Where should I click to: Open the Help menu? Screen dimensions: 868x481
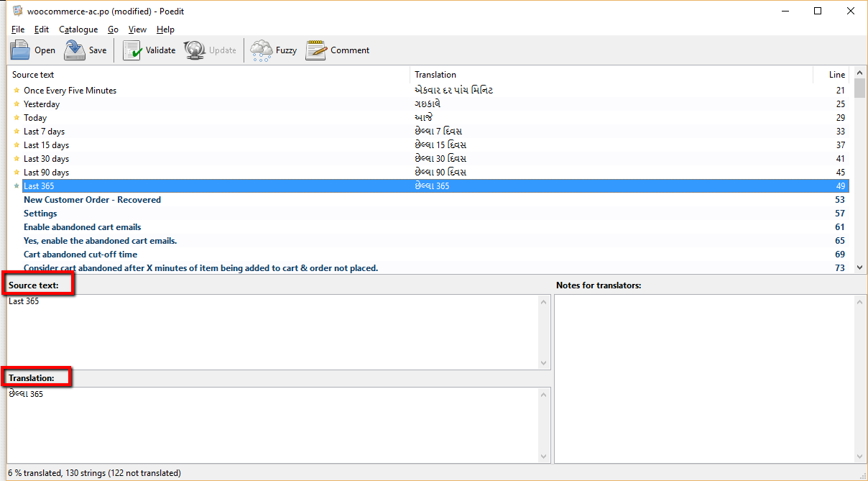point(165,29)
